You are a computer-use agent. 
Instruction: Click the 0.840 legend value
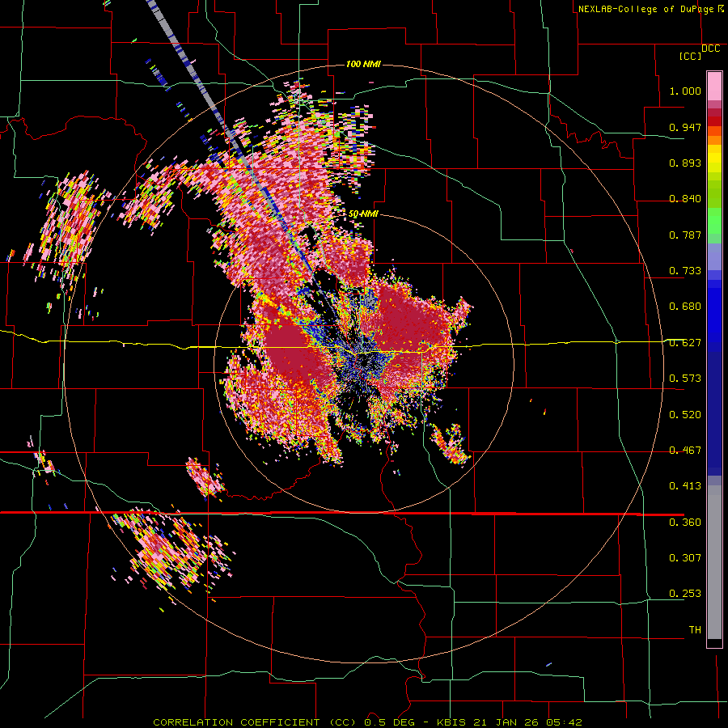(685, 199)
